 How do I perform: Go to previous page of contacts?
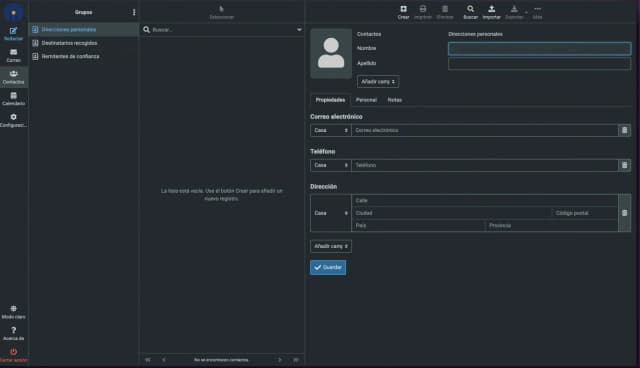(164, 360)
